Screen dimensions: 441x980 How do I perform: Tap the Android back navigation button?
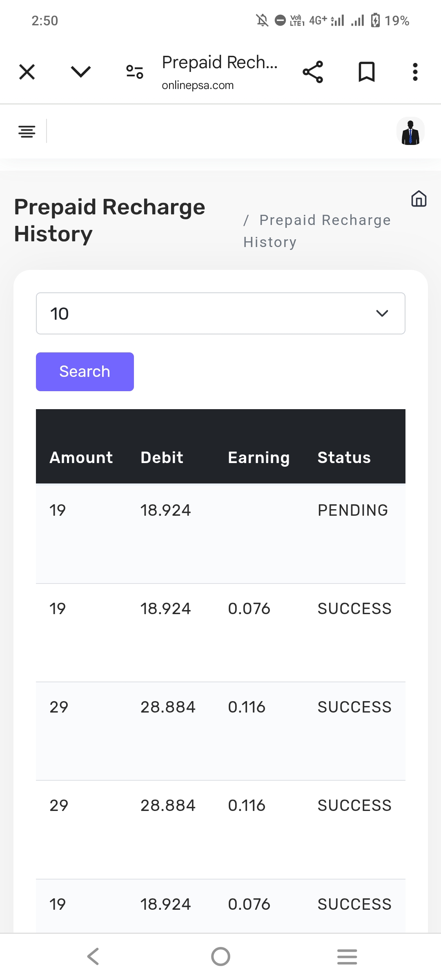coord(93,957)
